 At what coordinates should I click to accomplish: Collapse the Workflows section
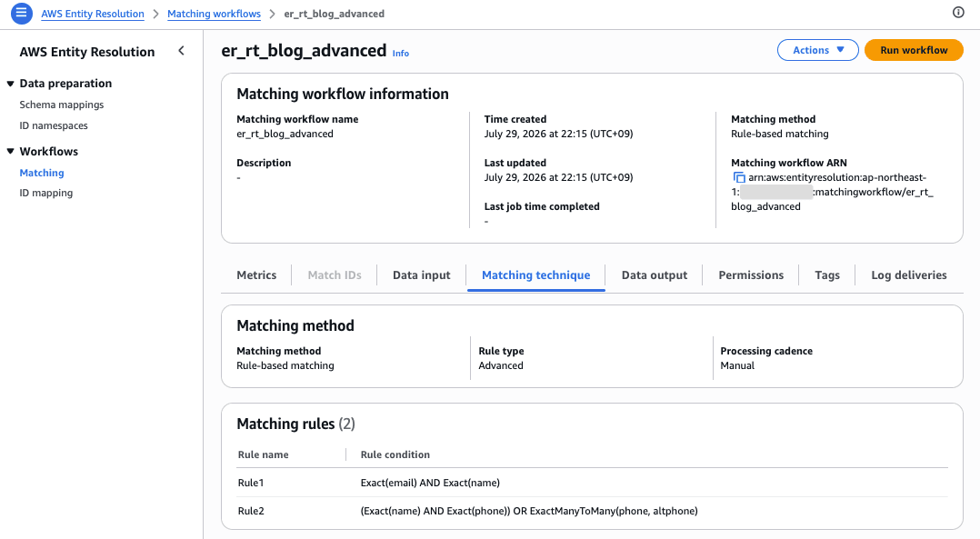click(11, 151)
